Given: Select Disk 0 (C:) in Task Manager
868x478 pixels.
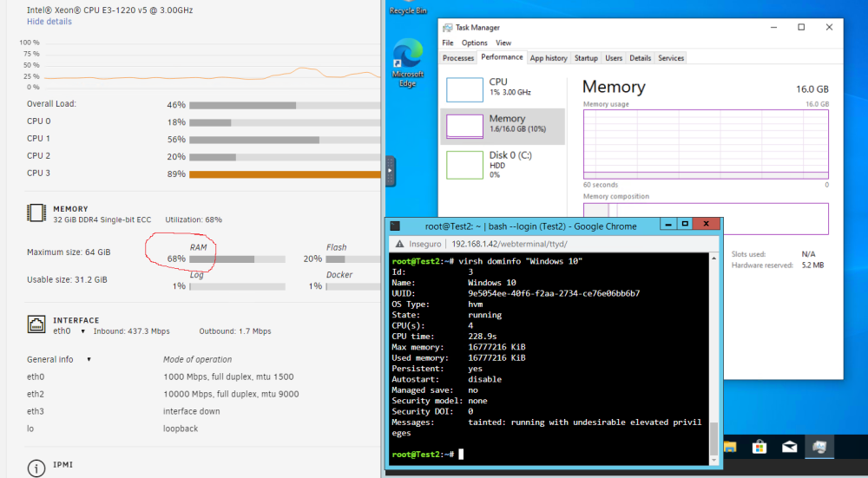Looking at the screenshot, I should tap(503, 165).
